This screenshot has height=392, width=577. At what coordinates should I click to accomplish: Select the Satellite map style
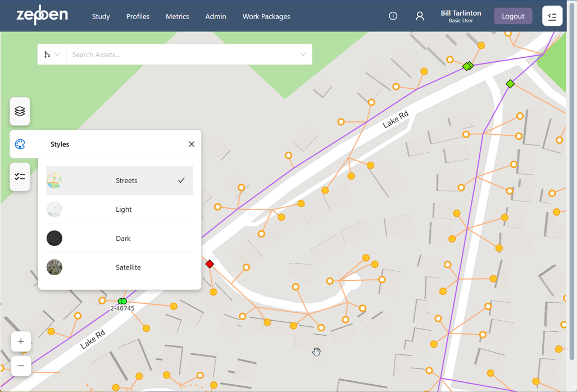(x=120, y=267)
